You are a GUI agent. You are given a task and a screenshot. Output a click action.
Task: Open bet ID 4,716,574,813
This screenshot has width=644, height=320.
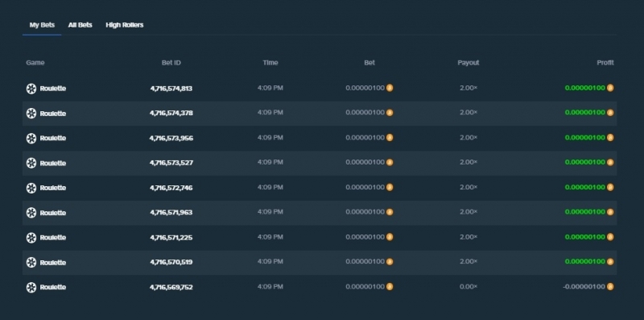171,89
